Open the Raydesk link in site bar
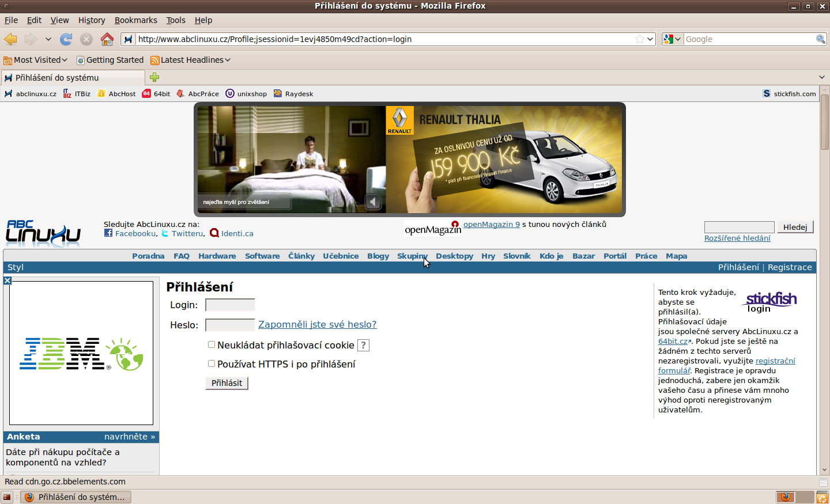The height and width of the screenshot is (504, 830). pyautogui.click(x=293, y=94)
